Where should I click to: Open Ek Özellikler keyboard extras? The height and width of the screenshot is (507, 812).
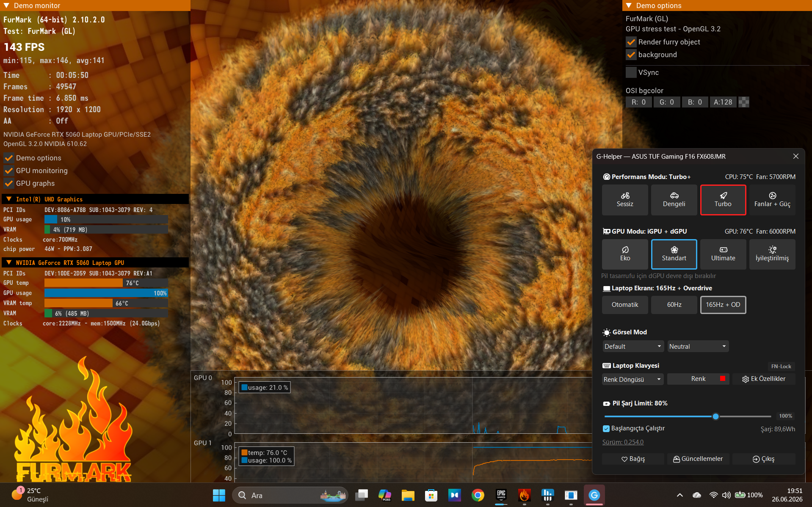(x=764, y=379)
